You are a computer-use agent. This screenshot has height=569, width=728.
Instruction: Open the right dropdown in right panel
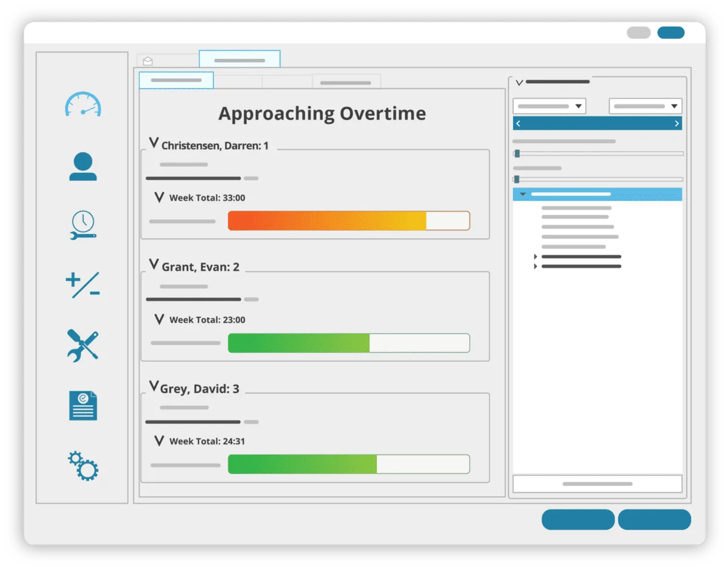tap(645, 106)
